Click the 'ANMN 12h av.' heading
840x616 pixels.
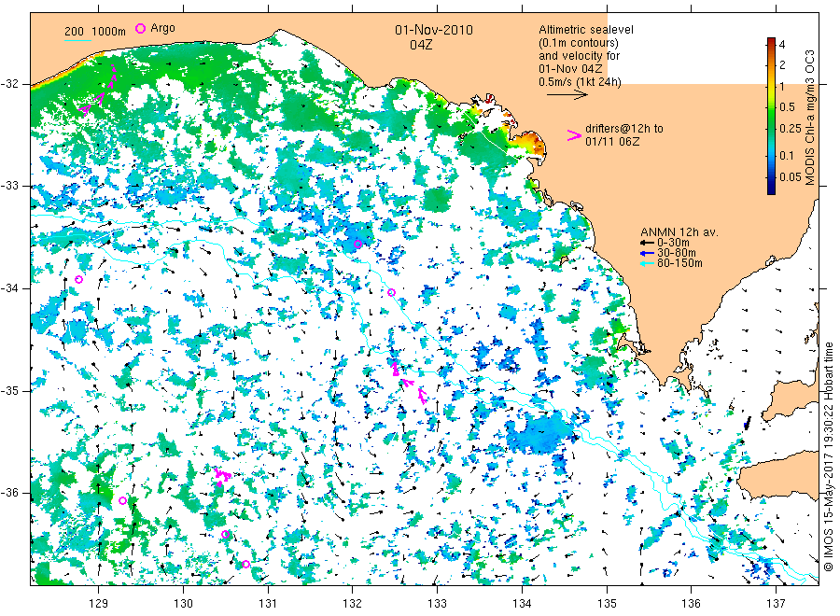[x=679, y=232]
